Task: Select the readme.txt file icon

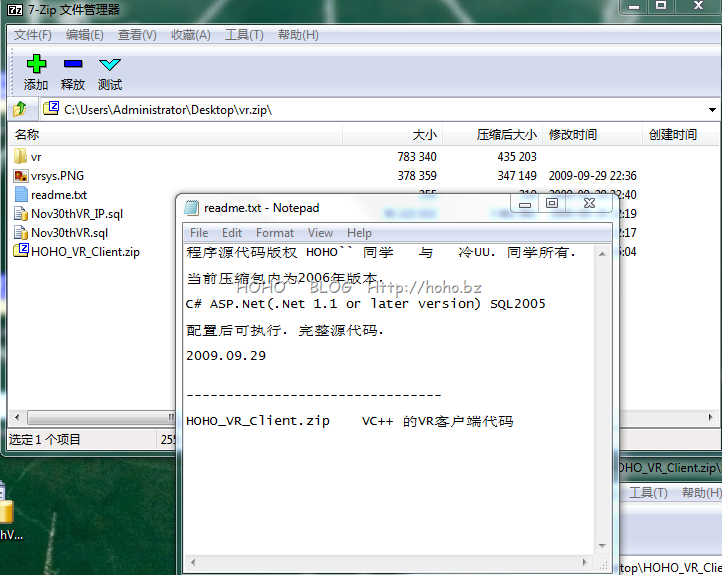Action: click(x=21, y=194)
